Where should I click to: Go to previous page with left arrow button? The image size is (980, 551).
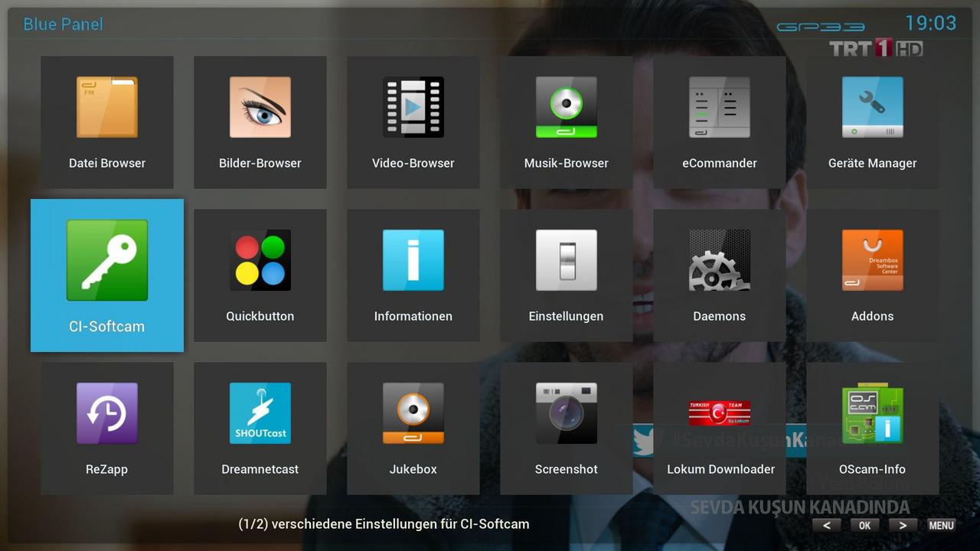(x=826, y=525)
